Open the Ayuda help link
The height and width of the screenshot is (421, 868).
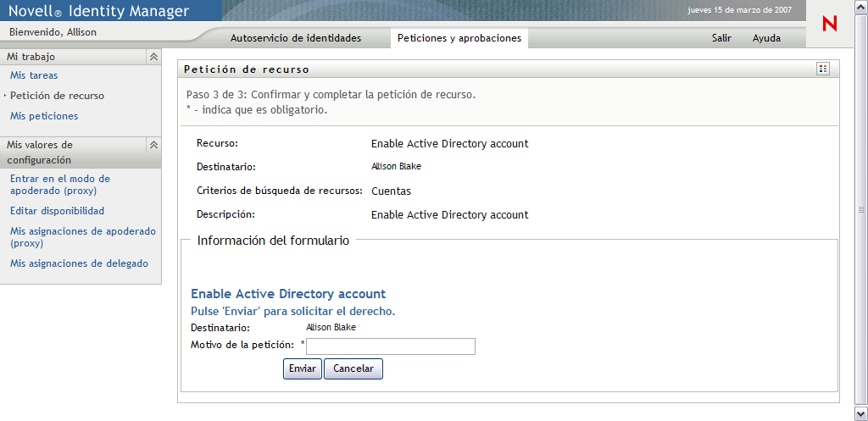766,38
